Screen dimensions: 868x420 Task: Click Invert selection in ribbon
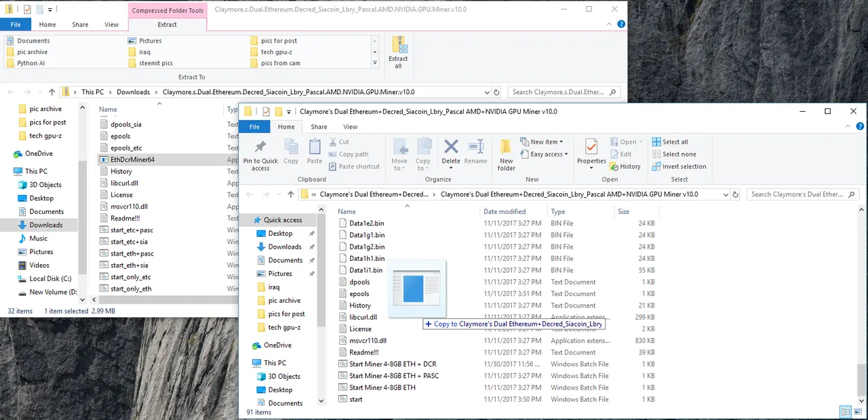(x=679, y=167)
